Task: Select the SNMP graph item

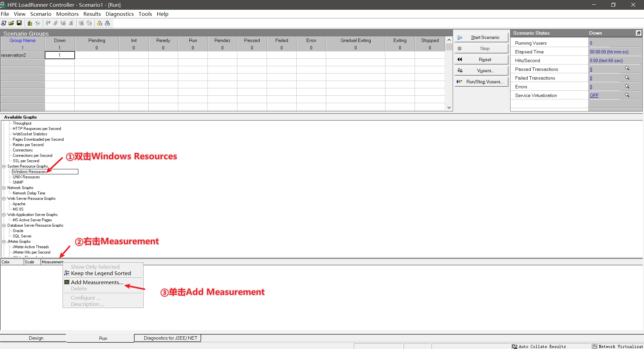Action: (x=18, y=182)
